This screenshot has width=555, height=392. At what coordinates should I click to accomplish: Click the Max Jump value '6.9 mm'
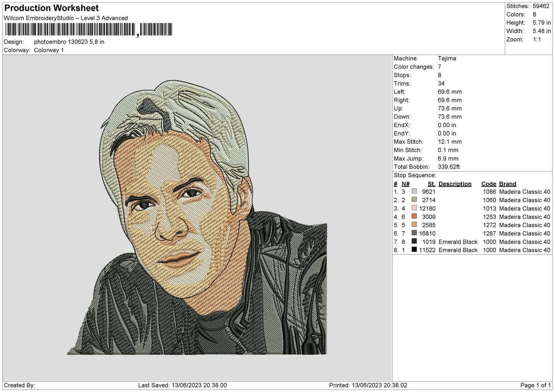(448, 159)
